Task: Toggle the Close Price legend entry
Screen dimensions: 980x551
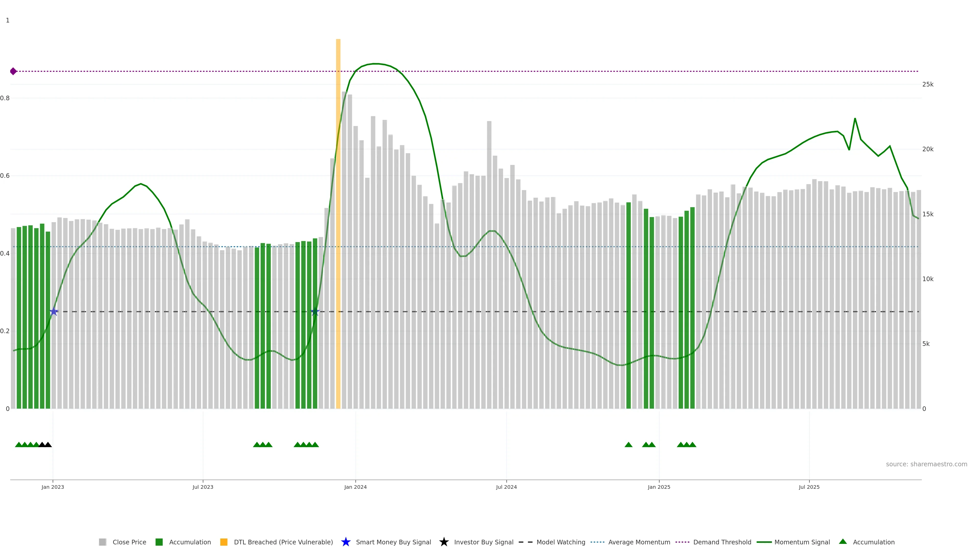Action: click(129, 542)
